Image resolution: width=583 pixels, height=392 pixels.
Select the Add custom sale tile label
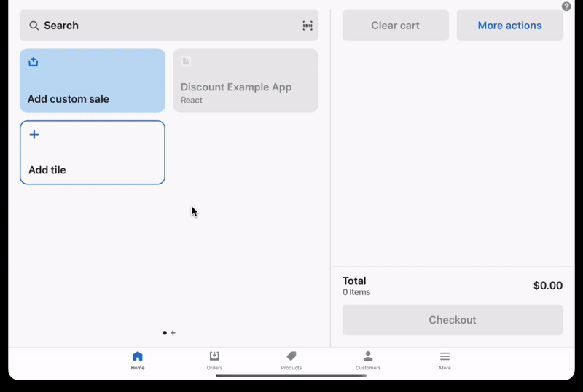tap(69, 99)
